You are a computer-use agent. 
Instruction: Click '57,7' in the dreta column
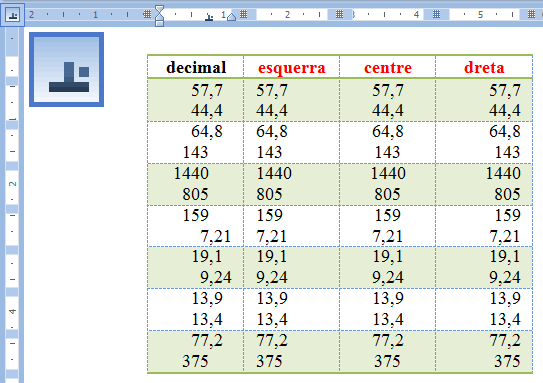[505, 91]
